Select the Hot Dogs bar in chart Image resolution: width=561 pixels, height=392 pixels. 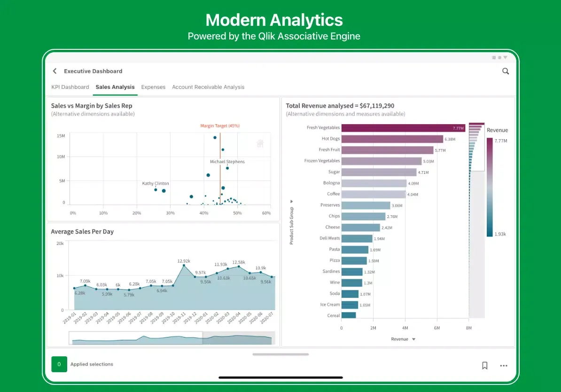pyautogui.click(x=392, y=139)
